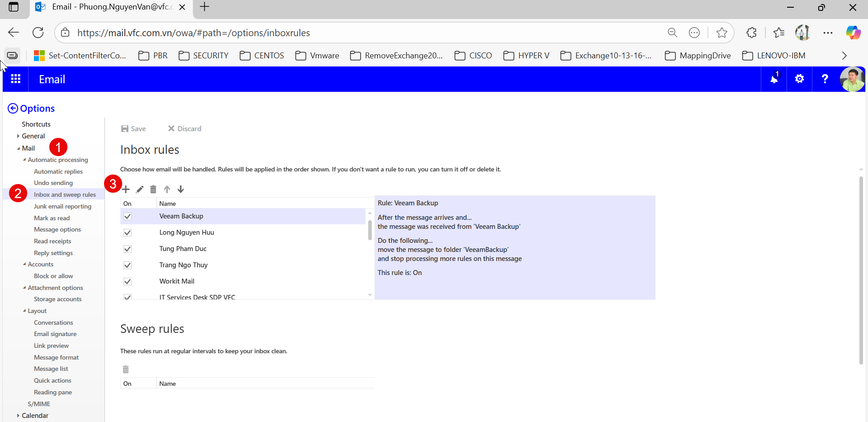868x422 pixels.
Task: Click the rules list vertical scrollbar
Action: point(370,231)
